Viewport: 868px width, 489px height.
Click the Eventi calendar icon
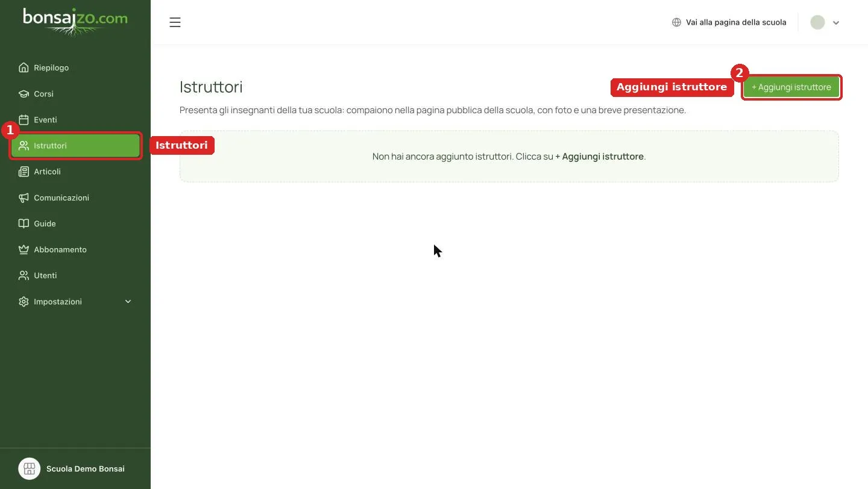[24, 119]
